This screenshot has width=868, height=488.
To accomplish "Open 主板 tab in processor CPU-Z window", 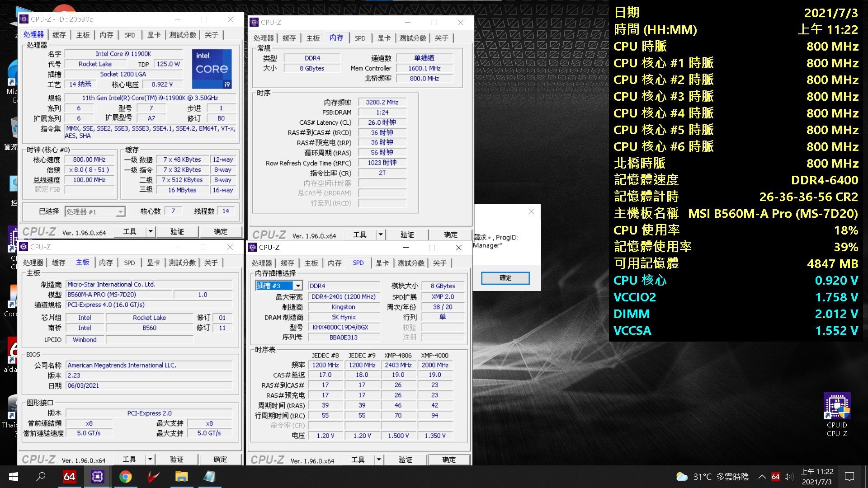I will [x=83, y=35].
